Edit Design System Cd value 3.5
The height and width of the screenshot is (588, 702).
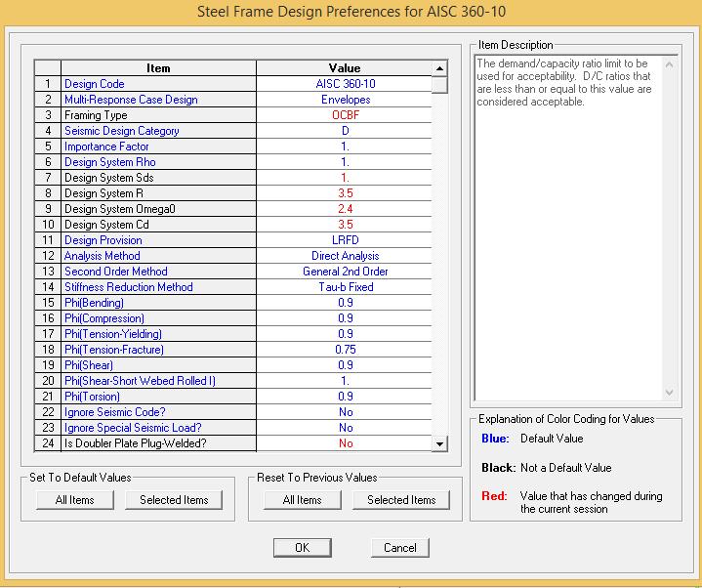(346, 225)
